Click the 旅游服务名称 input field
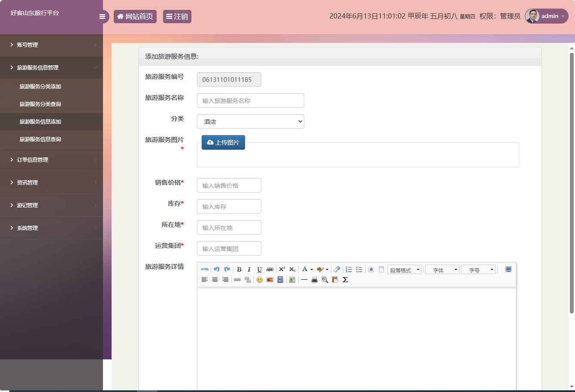The image size is (575, 392). click(x=250, y=100)
